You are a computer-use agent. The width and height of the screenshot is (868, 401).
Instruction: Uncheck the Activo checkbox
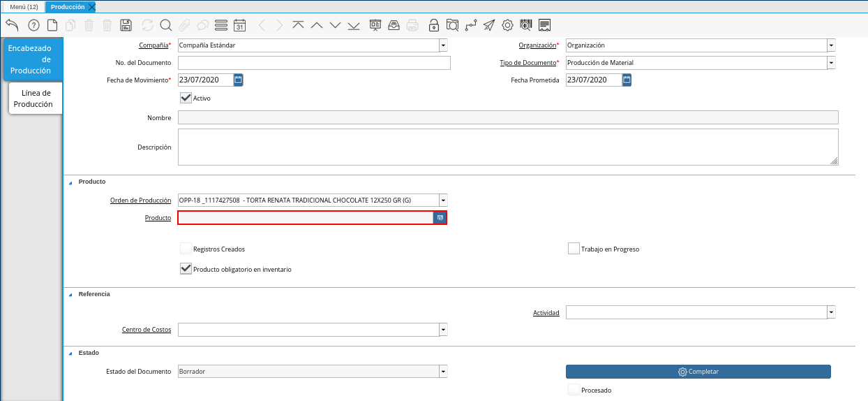coord(186,98)
